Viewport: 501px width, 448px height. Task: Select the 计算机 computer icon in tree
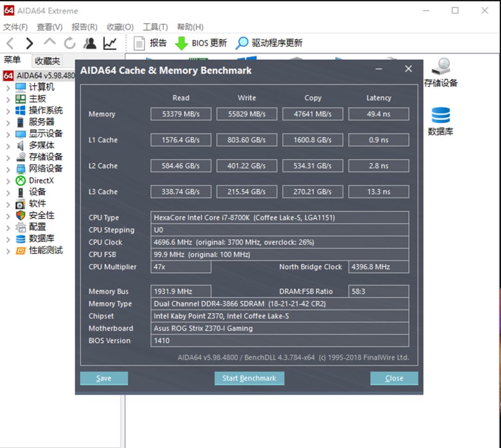point(21,87)
